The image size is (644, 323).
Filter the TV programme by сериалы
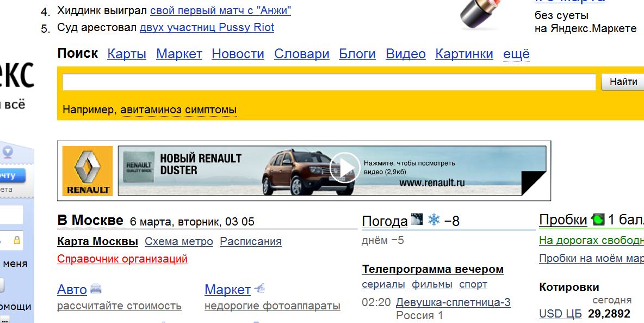point(383,284)
